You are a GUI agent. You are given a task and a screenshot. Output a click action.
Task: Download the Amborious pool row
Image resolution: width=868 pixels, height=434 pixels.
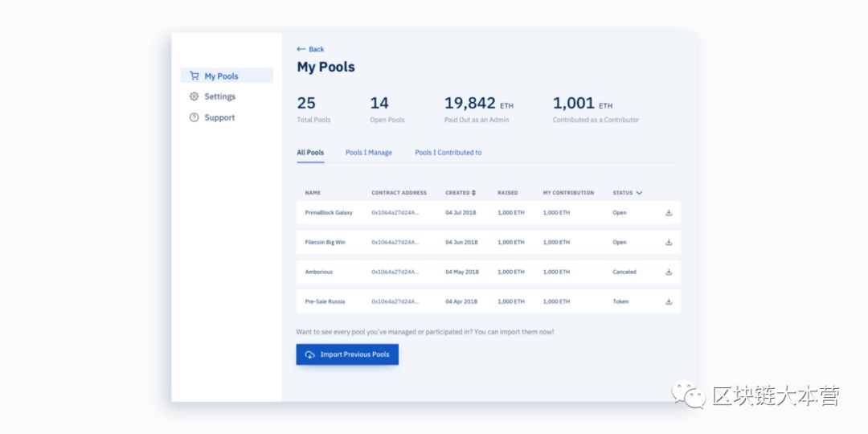[x=669, y=272]
